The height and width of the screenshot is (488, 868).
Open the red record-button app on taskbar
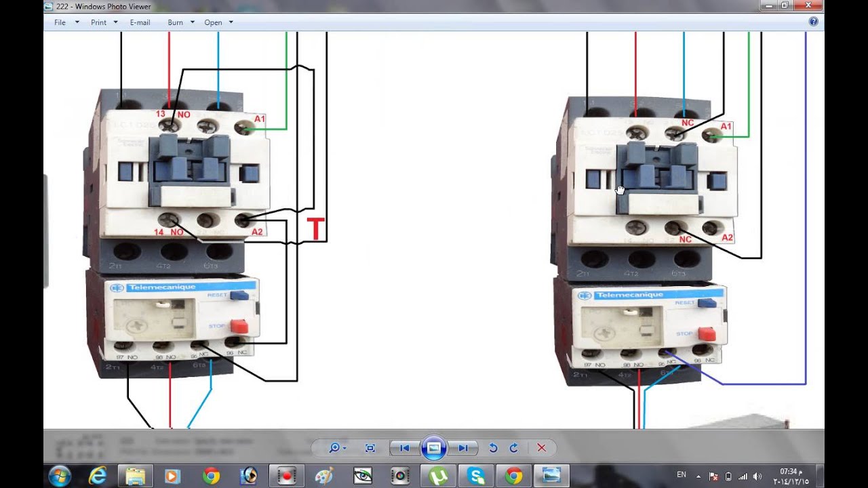pyautogui.click(x=287, y=476)
